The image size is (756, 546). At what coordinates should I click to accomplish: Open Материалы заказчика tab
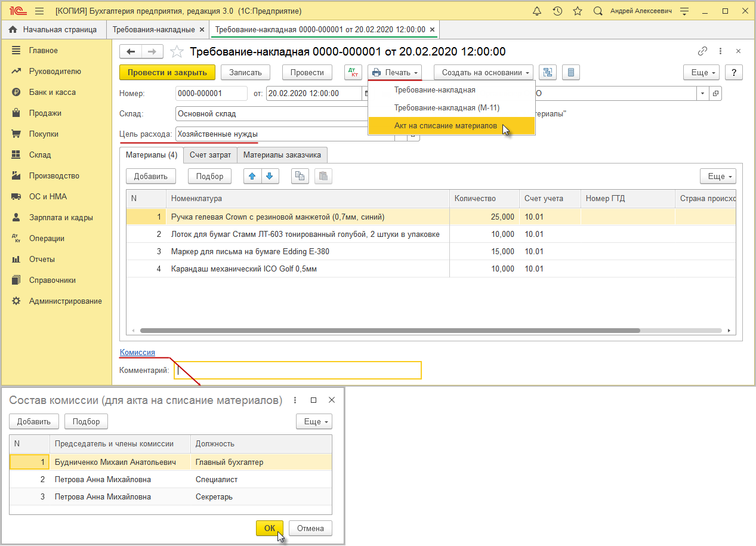(282, 155)
